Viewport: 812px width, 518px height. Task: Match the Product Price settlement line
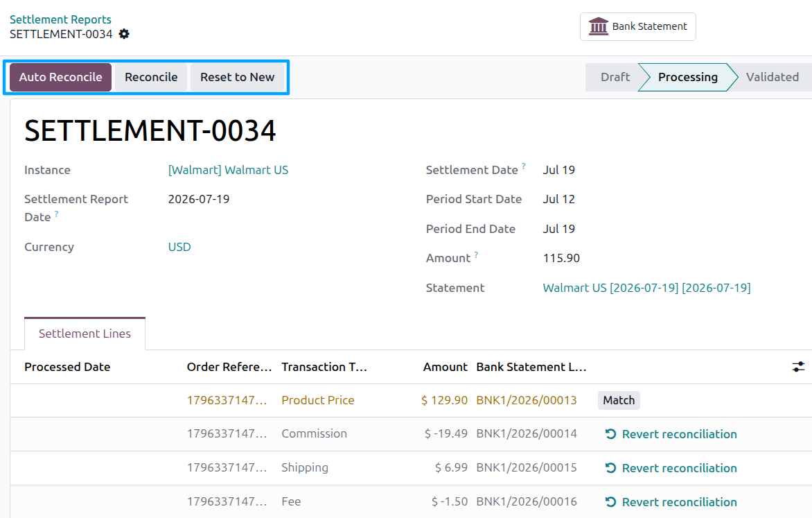click(x=618, y=400)
